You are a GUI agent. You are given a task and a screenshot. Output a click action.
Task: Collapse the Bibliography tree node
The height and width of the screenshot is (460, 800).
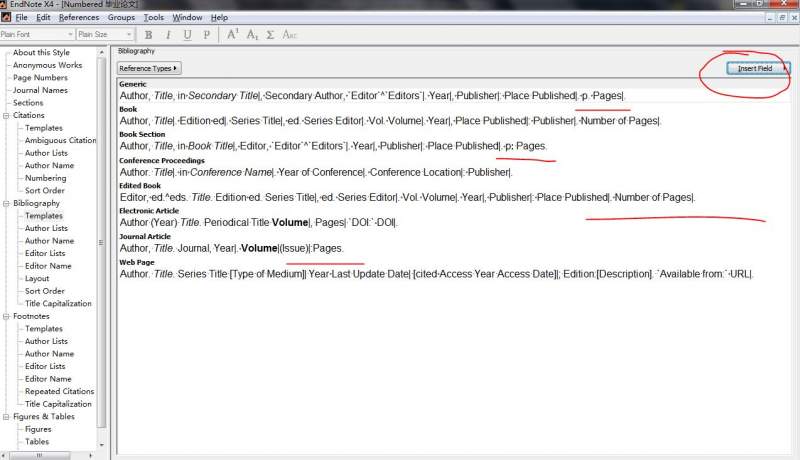pos(6,203)
